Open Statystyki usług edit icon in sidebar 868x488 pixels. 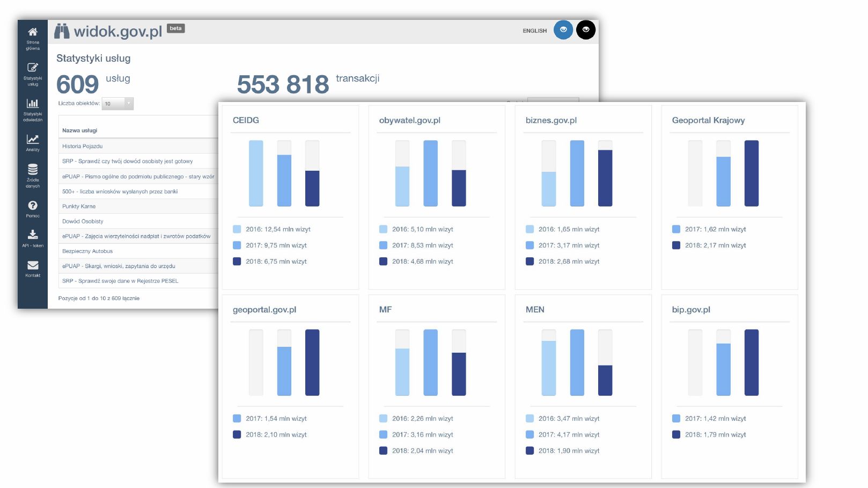coord(33,67)
